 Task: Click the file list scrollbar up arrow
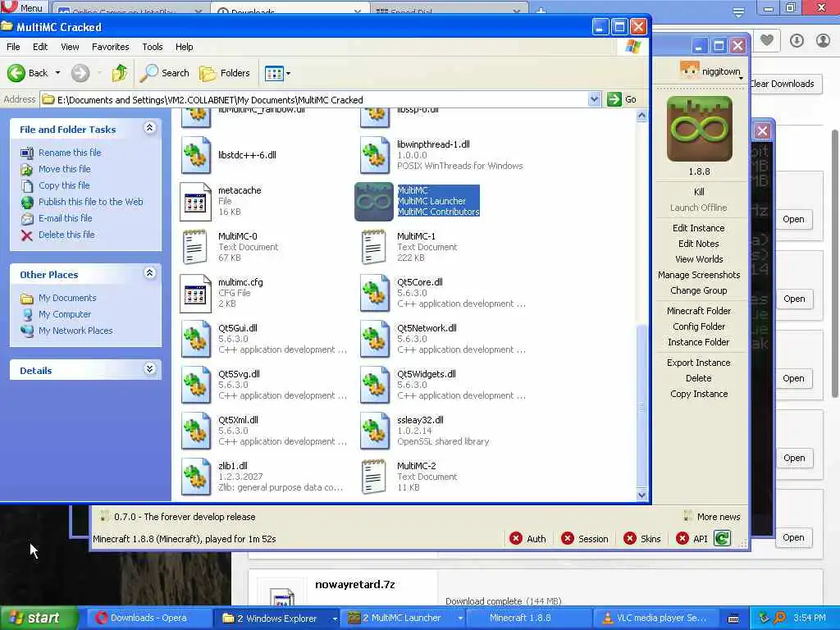[641, 116]
